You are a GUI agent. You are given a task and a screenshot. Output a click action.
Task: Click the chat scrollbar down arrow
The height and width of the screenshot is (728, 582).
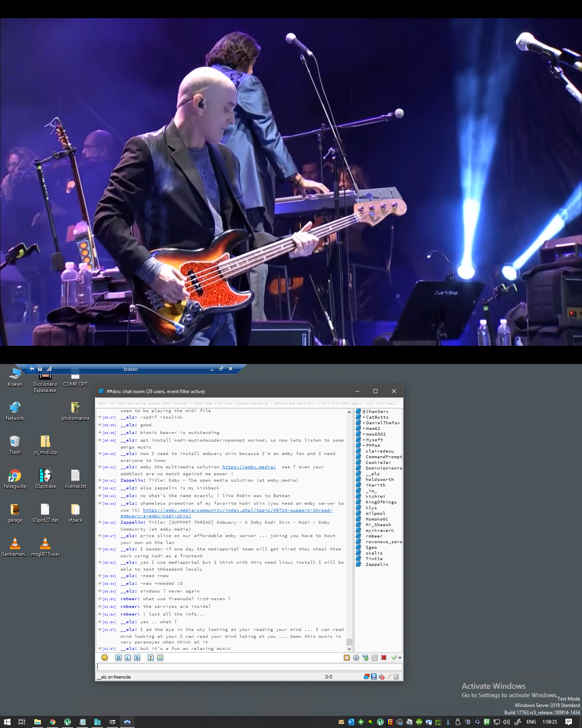click(349, 649)
